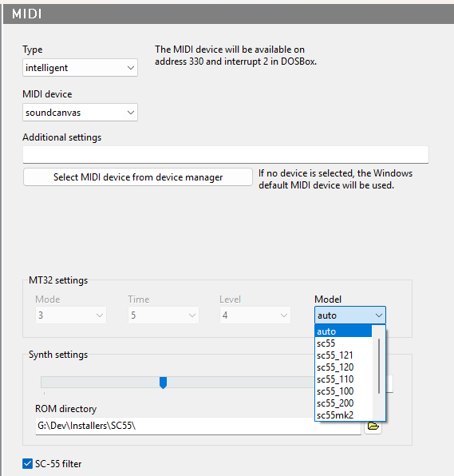Click the disabled MT32 Mode dropdown
The width and height of the screenshot is (454, 476).
tap(71, 315)
